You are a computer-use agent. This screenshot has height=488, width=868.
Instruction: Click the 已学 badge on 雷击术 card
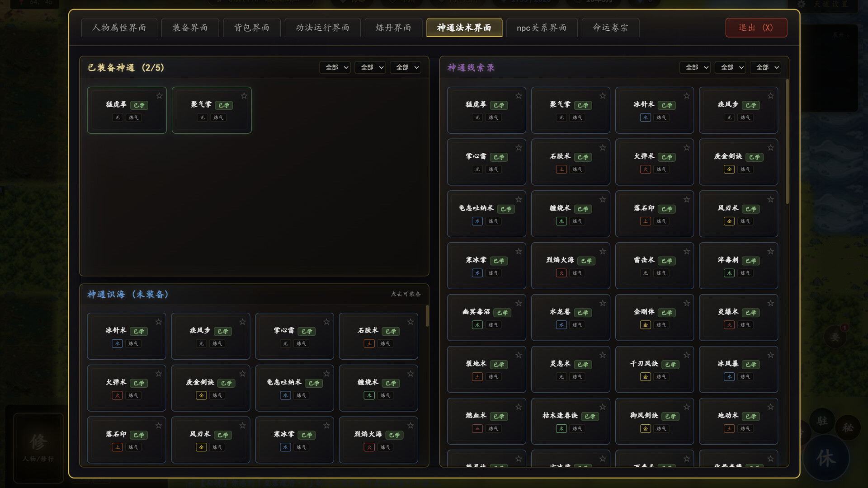click(667, 261)
